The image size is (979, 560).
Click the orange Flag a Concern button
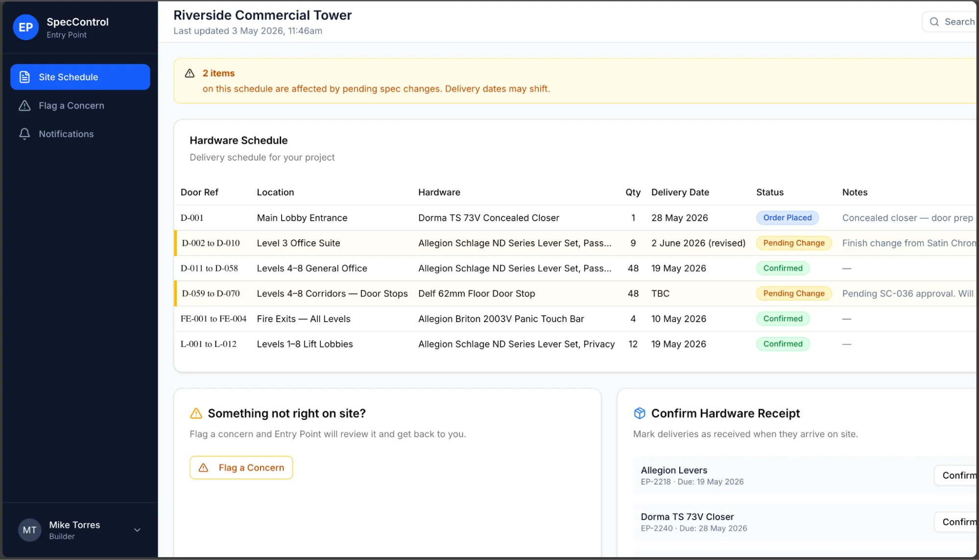pos(241,467)
